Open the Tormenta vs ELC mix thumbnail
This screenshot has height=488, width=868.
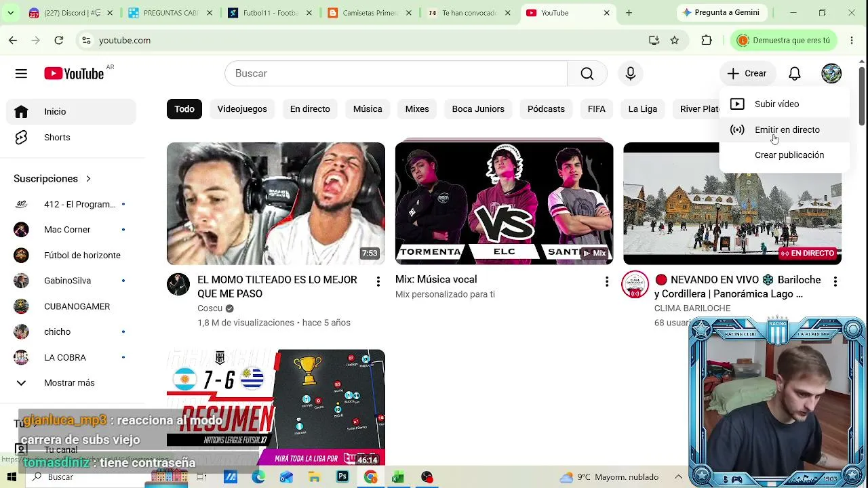(505, 203)
